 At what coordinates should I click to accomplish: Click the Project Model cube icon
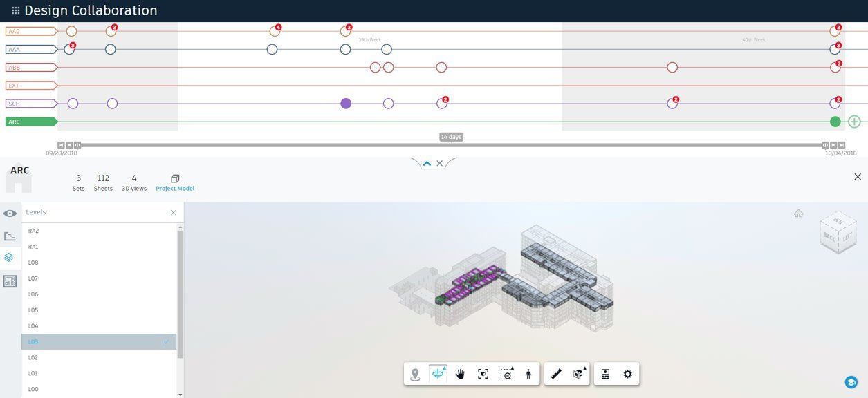(x=175, y=178)
